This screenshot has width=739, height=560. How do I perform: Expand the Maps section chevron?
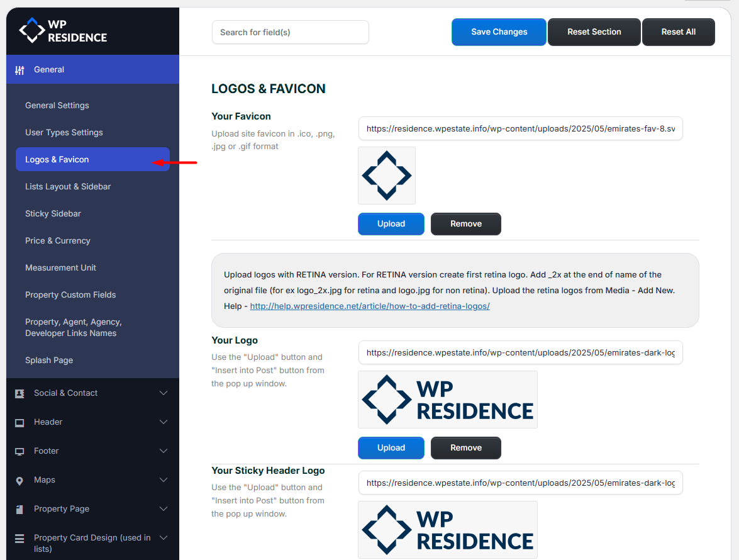coord(164,480)
